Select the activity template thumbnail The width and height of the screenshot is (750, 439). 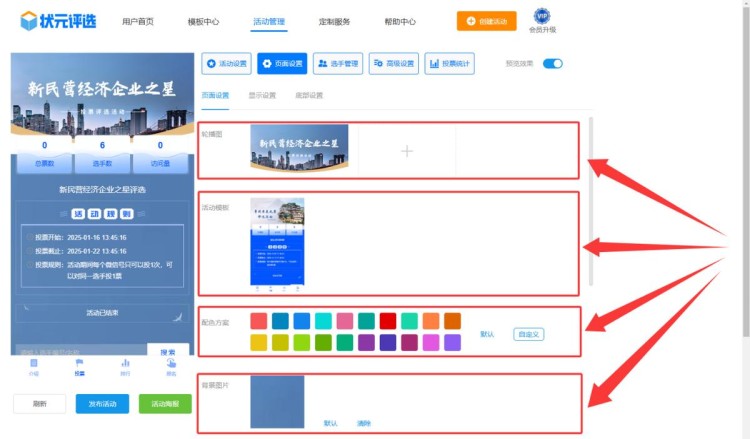click(x=277, y=243)
